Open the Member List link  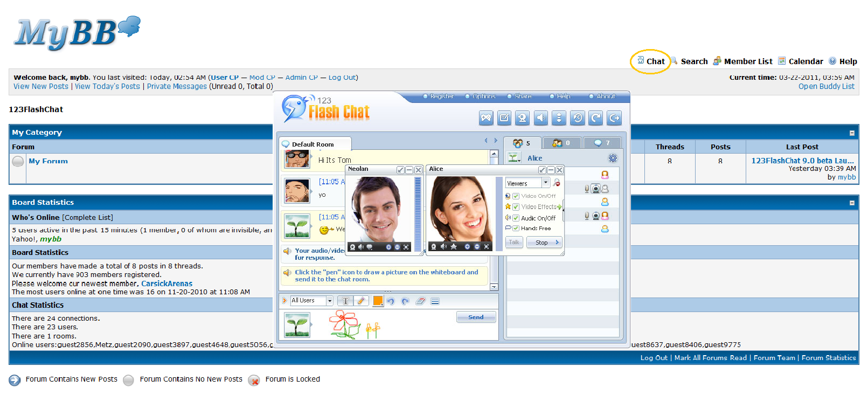click(748, 61)
